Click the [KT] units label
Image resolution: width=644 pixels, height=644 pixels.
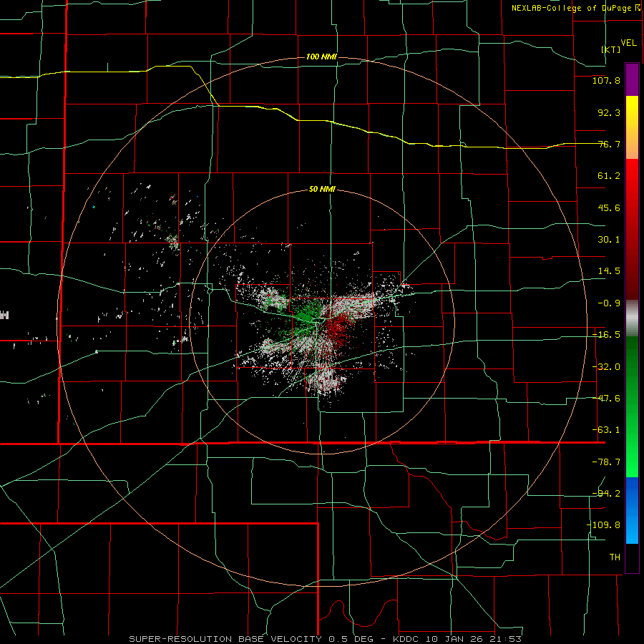(611, 49)
